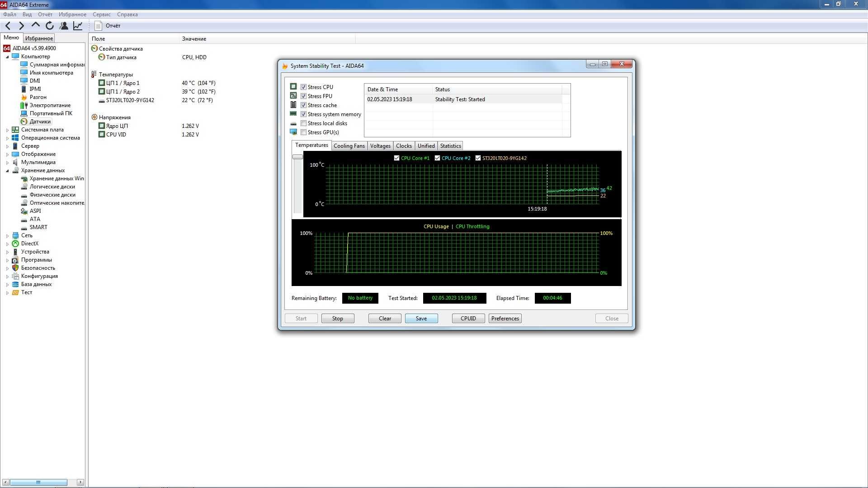Stop the stability test
This screenshot has height=488, width=868.
click(337, 319)
